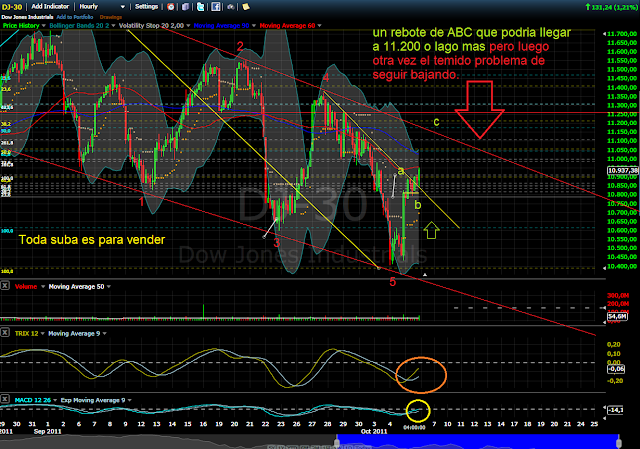The height and width of the screenshot is (449, 640).
Task: Open the yellow sticky note icon
Action: [x=246, y=7]
